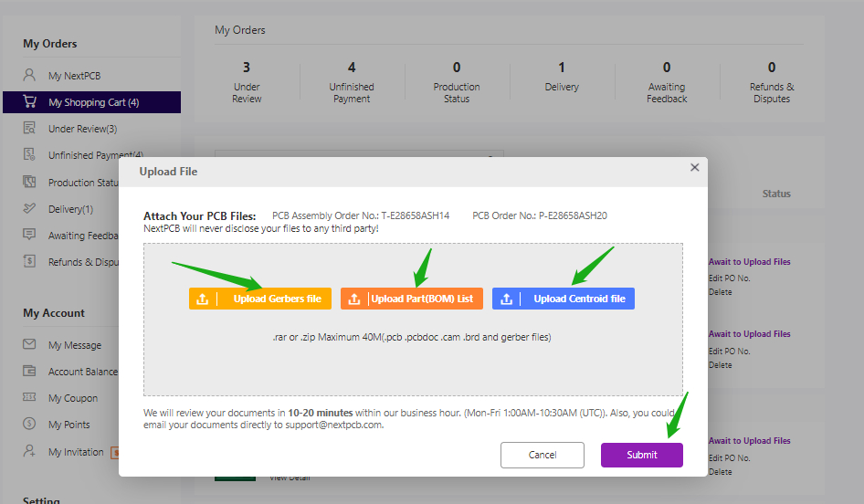Click Upload Centroid file label

[x=579, y=299]
